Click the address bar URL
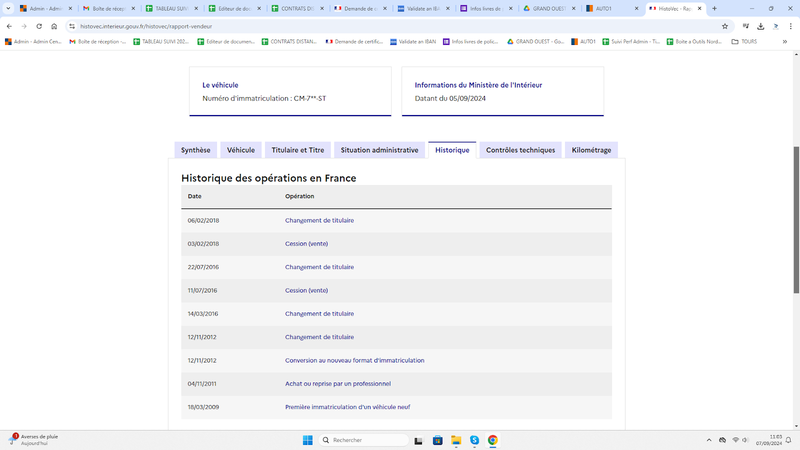800x450 pixels. (146, 26)
